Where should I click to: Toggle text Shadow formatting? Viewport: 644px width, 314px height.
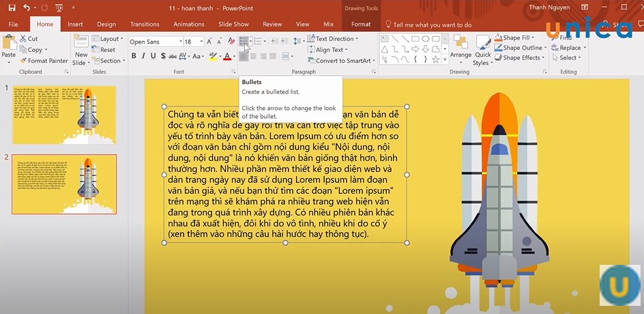(163, 56)
